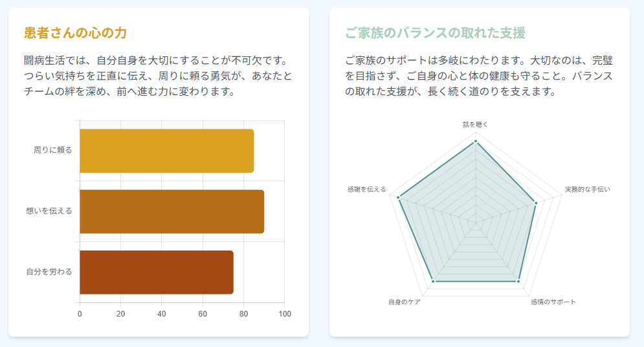
Task: Click the paragraph starting with ご家族のサポート
Action: [479, 76]
